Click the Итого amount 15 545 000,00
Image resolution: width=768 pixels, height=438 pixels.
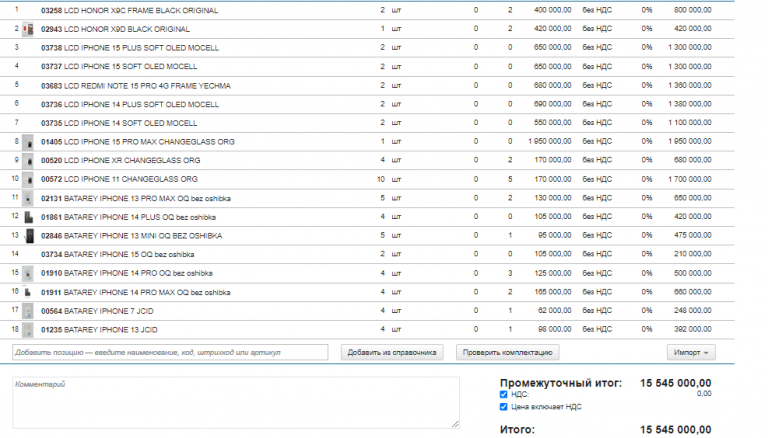[675, 430]
